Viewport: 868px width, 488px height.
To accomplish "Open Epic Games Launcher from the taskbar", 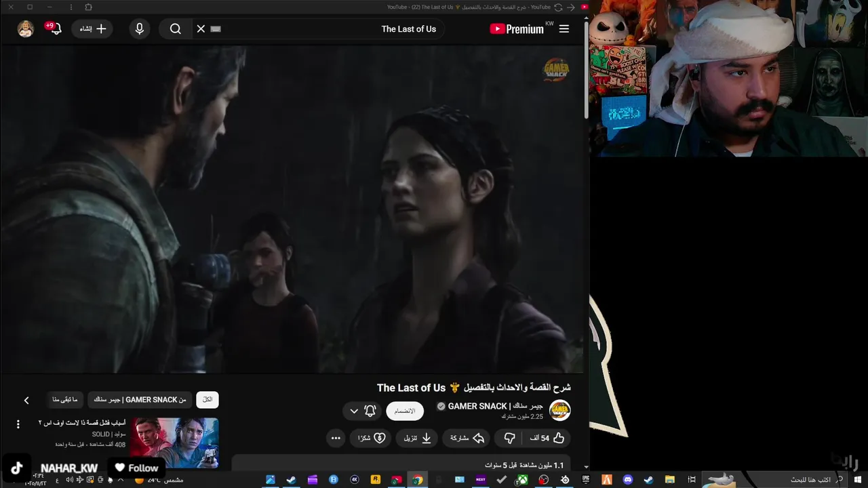I will (586, 480).
